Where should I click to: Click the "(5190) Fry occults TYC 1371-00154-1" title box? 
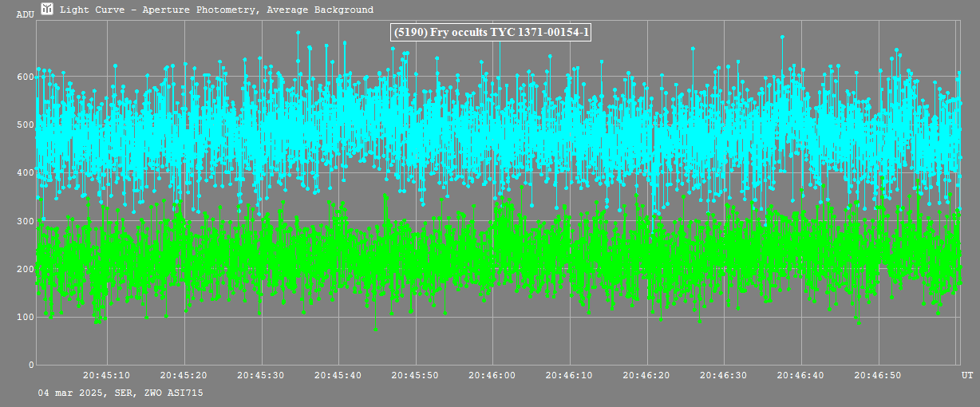[492, 32]
